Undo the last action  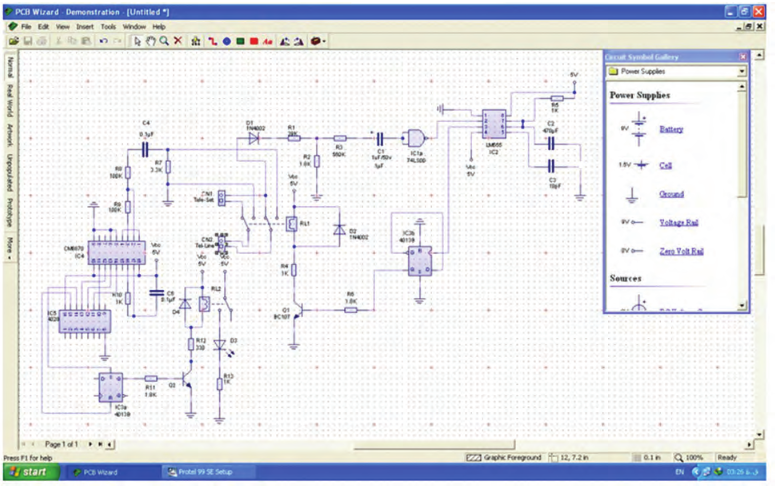pyautogui.click(x=103, y=41)
